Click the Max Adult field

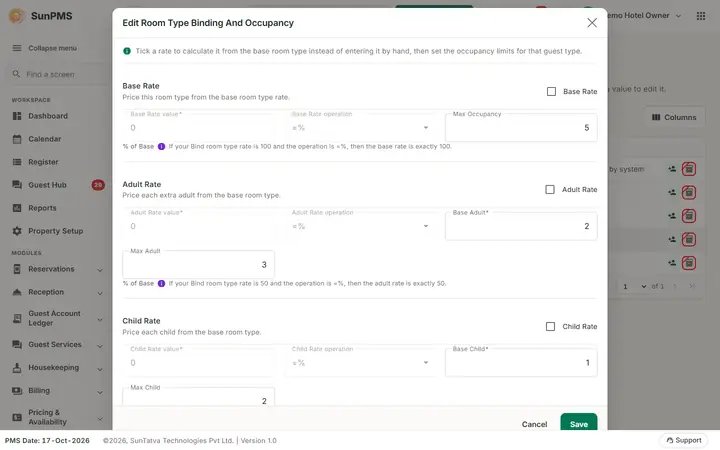(x=198, y=264)
